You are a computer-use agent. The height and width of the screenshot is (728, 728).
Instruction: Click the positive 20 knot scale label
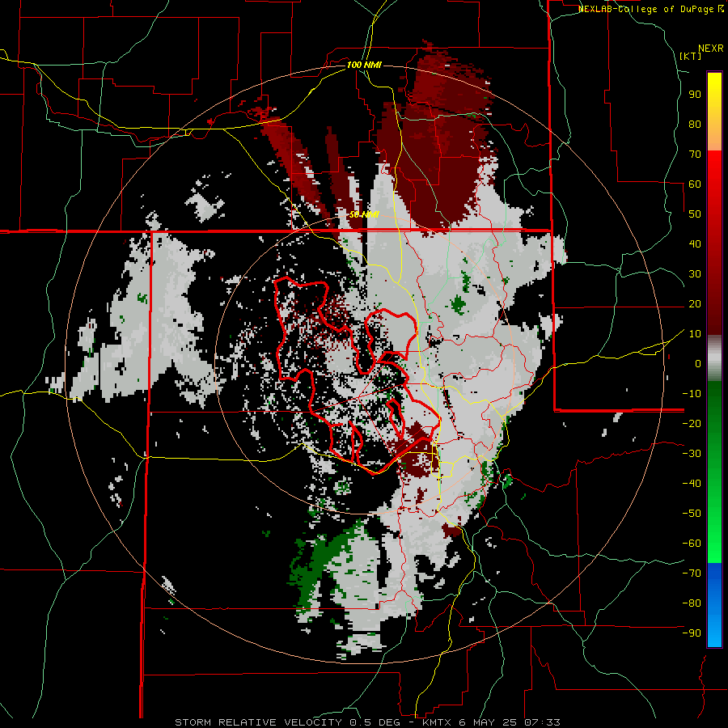695,303
